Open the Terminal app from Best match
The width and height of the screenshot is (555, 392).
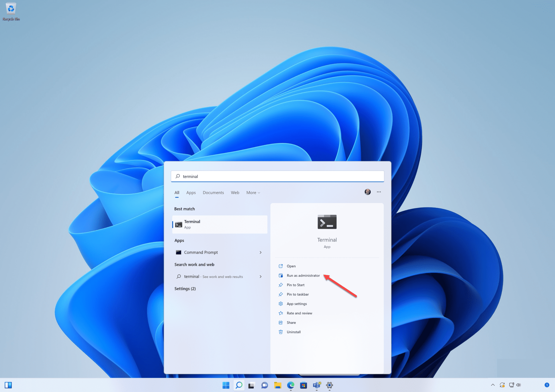pyautogui.click(x=220, y=224)
